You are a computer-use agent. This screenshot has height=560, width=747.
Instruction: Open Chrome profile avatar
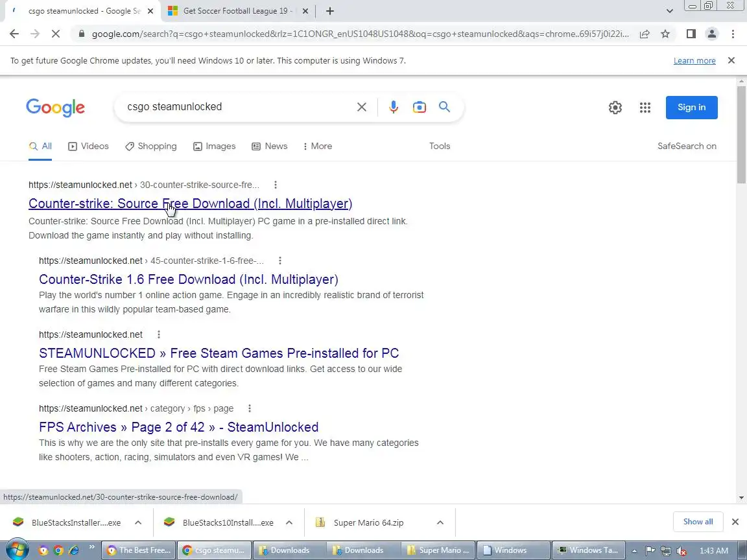[x=712, y=34]
